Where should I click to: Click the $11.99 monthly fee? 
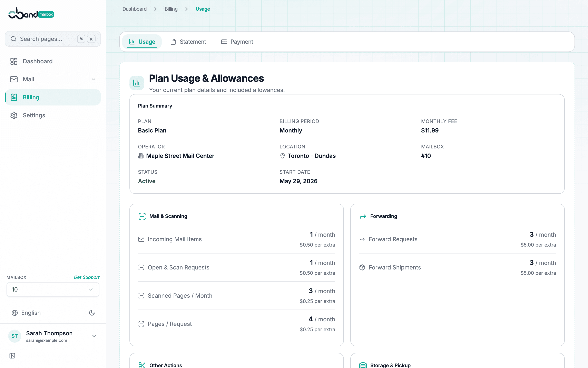pos(430,130)
